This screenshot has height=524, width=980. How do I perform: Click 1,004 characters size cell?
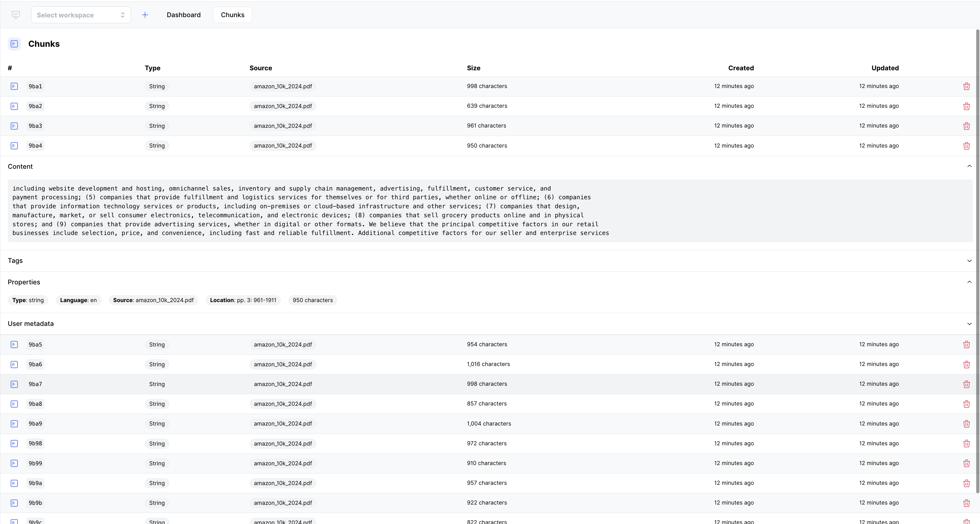(x=489, y=423)
